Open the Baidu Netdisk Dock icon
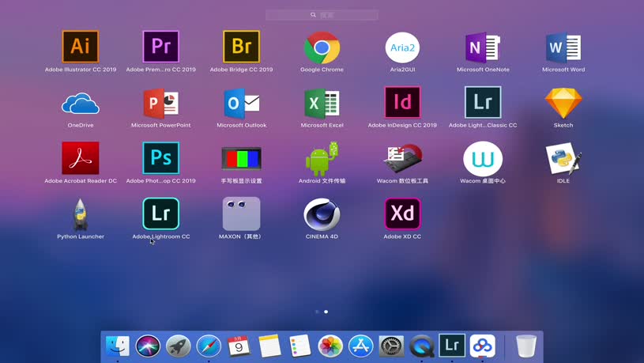Screen dimensions: 644x363 click(483, 346)
